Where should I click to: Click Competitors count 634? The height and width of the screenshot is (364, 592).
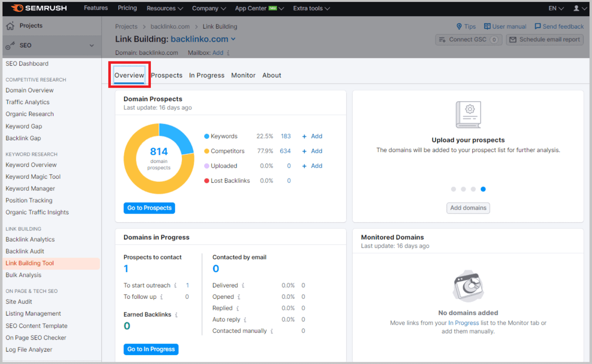coord(285,151)
